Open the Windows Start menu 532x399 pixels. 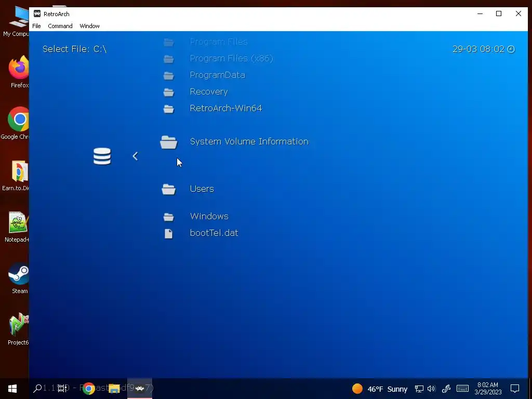(12, 389)
